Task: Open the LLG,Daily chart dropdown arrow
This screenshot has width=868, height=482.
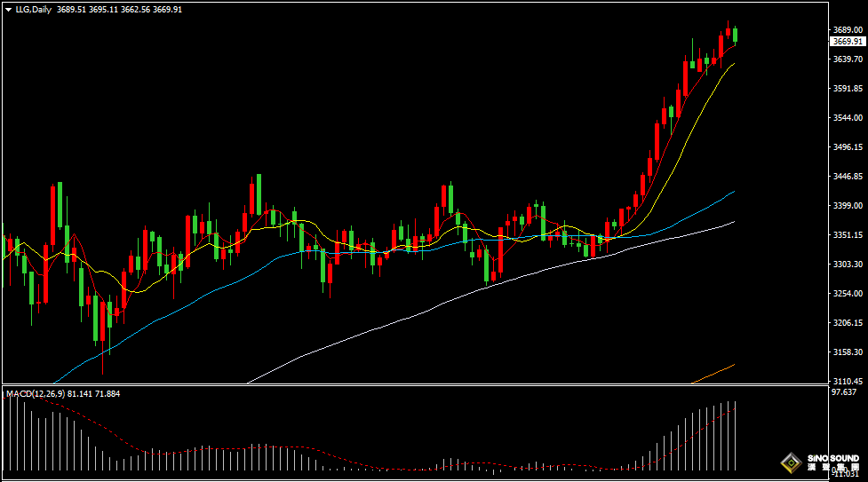Action: pos(8,10)
